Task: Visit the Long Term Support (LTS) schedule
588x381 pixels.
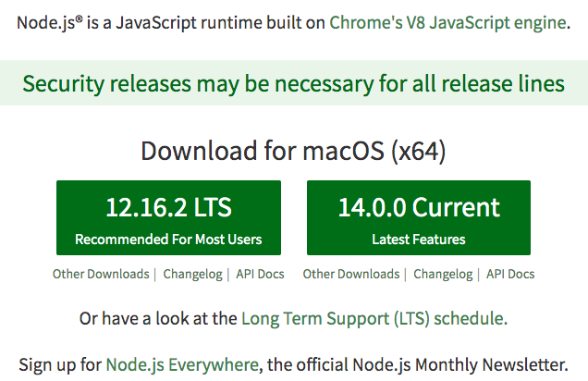Action: (x=374, y=319)
